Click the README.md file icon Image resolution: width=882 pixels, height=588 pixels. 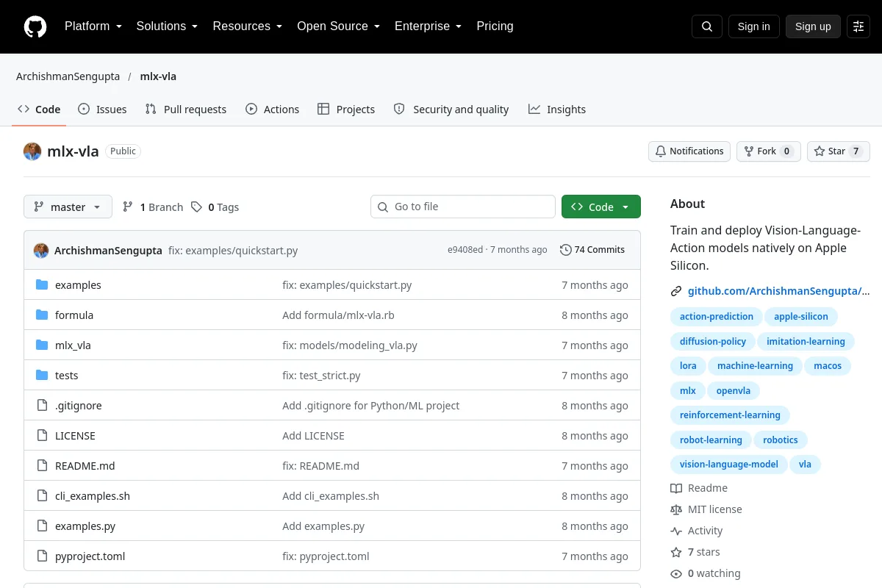(42, 466)
